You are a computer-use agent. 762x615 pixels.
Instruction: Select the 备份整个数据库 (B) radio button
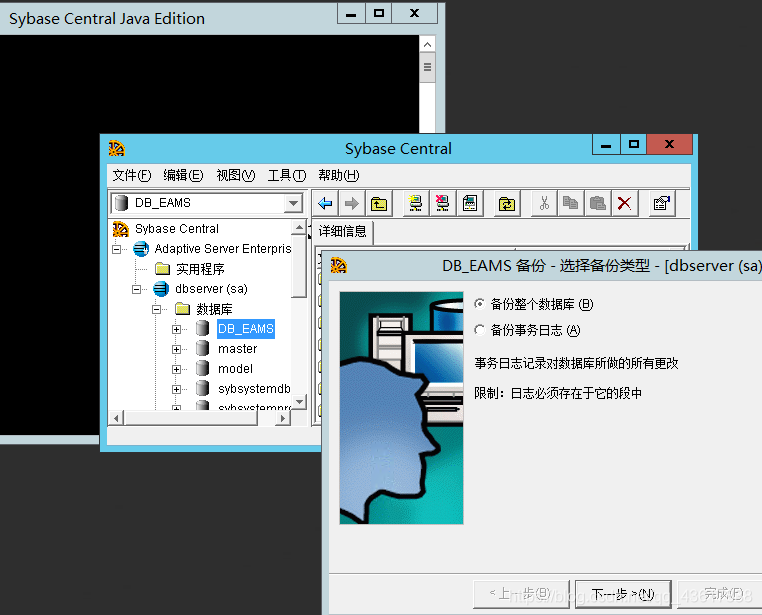pyautogui.click(x=480, y=304)
